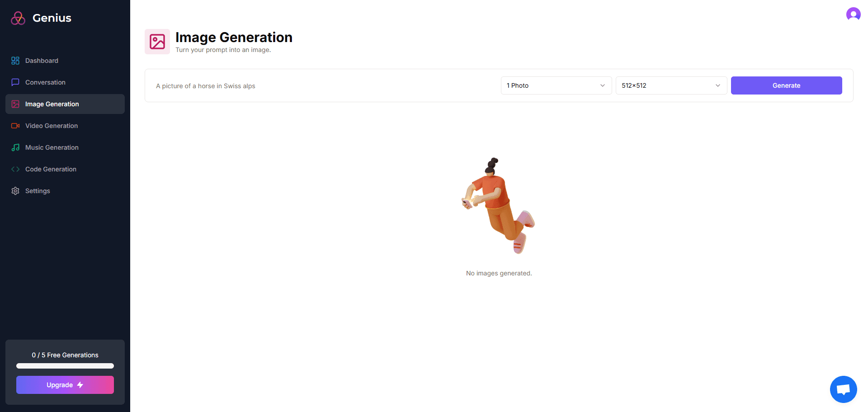Open the user avatar profile menu
This screenshot has width=868, height=412.
[853, 14]
